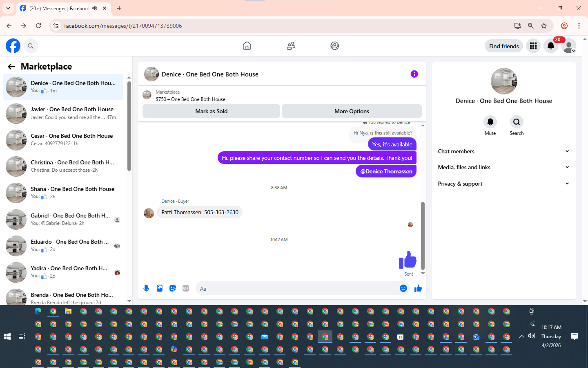Open Christina's conversation in the list
This screenshot has height=368, width=588.
coord(63,166)
